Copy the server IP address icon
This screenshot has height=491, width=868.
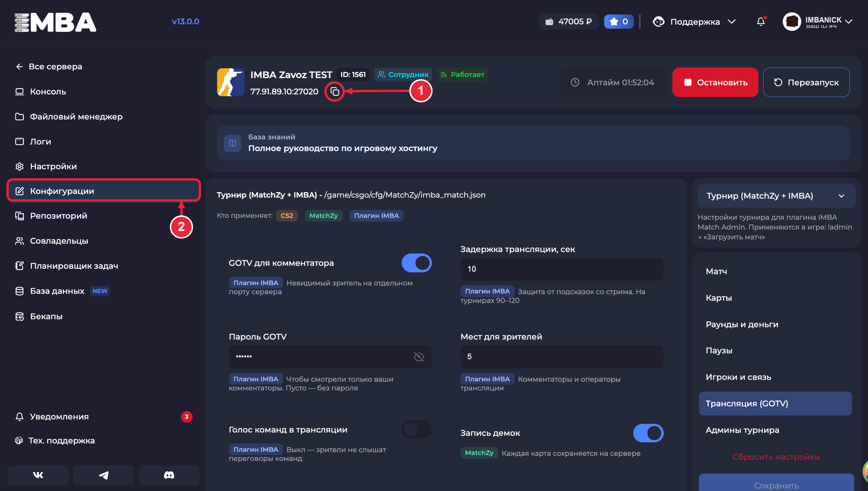coord(335,92)
